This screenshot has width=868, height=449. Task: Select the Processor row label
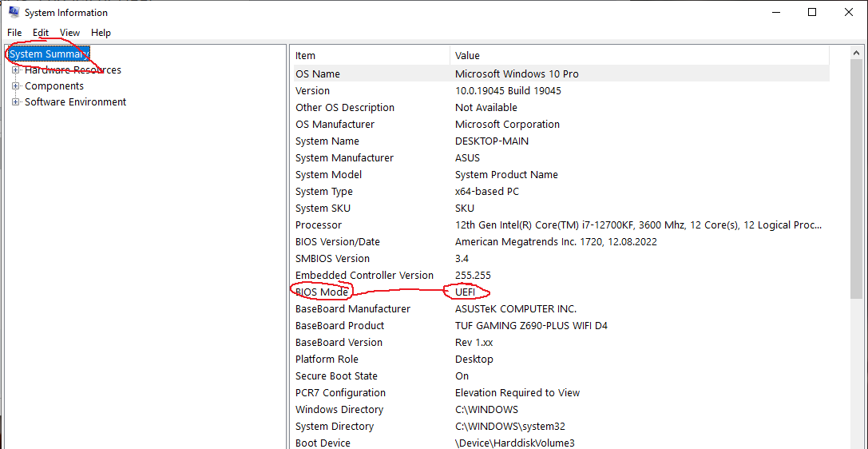click(319, 224)
